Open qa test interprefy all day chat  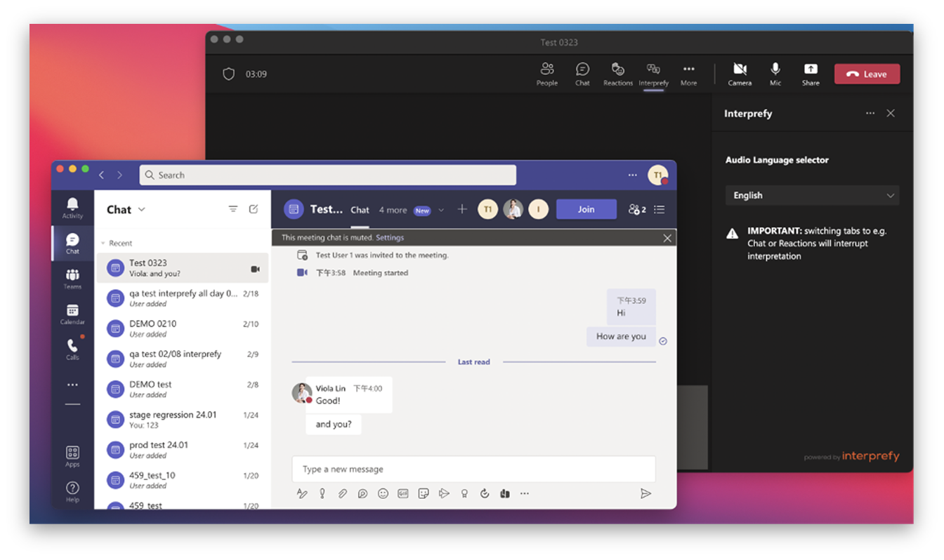tap(182, 298)
